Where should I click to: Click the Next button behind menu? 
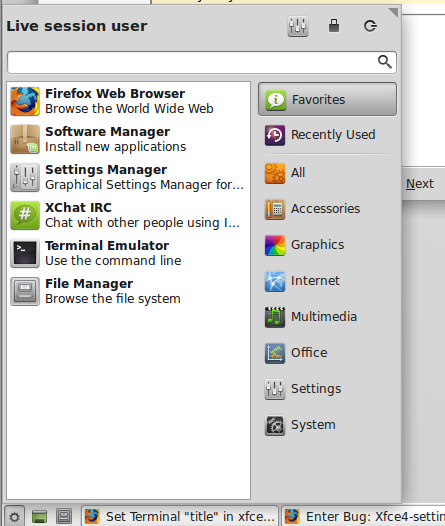pyautogui.click(x=420, y=184)
